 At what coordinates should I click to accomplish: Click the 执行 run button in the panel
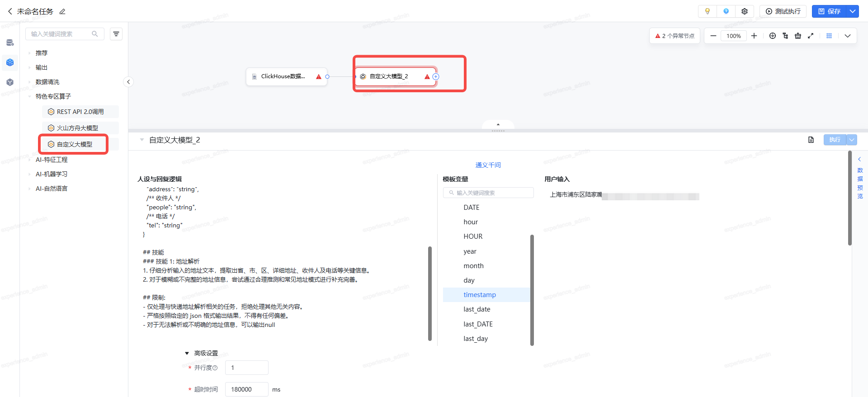pyautogui.click(x=835, y=140)
